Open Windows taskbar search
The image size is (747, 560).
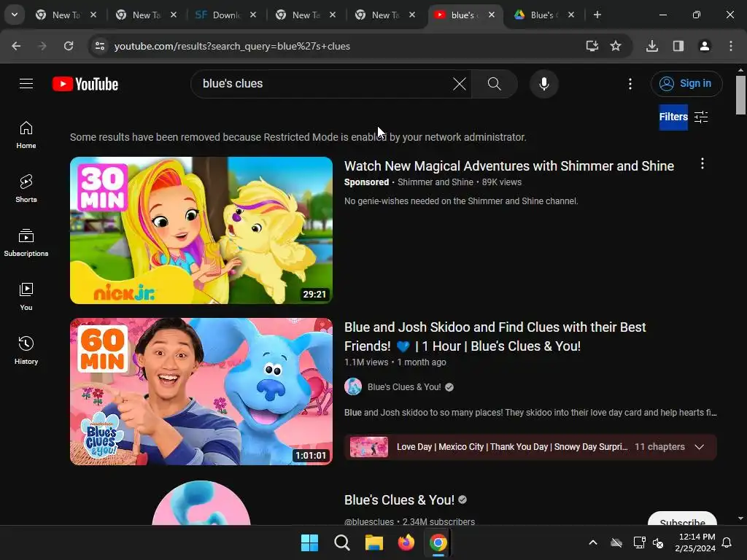point(341,542)
